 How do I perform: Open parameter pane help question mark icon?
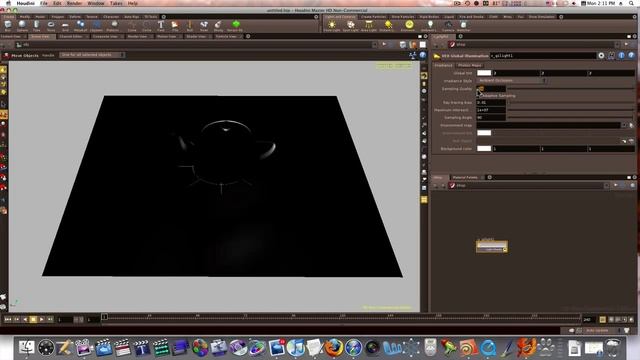click(x=631, y=56)
